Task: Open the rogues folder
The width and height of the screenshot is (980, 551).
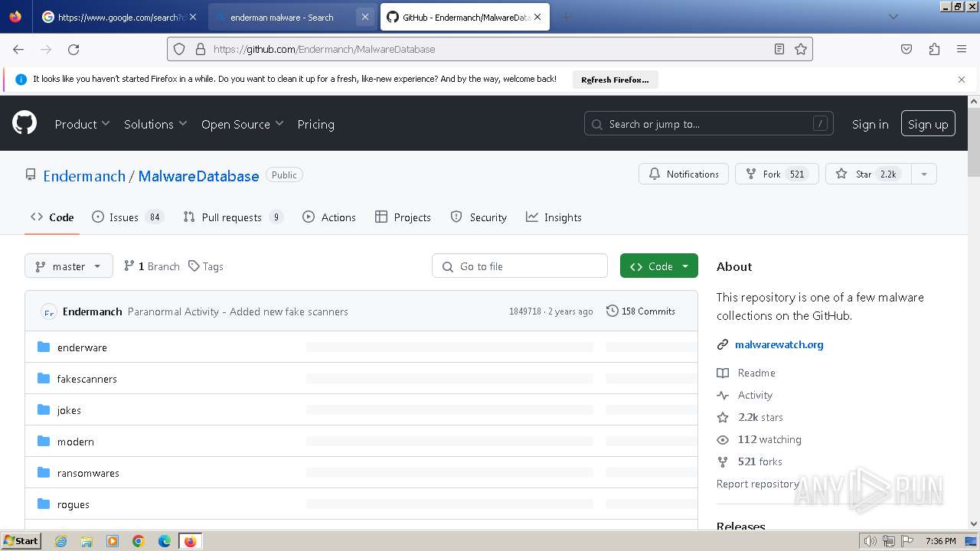Action: click(73, 504)
